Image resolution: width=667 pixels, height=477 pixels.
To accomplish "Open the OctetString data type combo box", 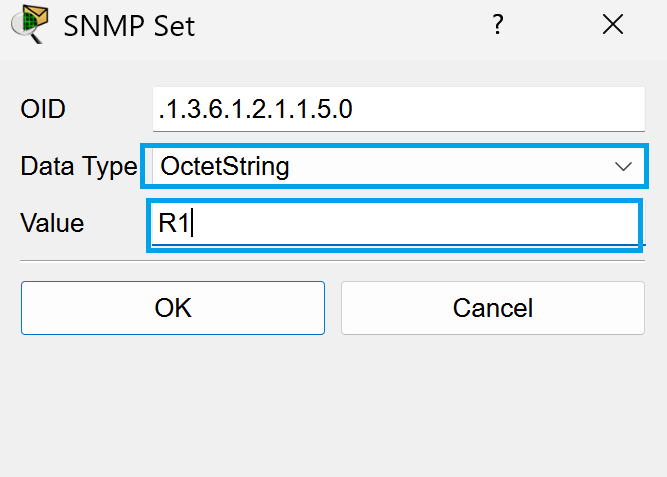I will coord(395,166).
